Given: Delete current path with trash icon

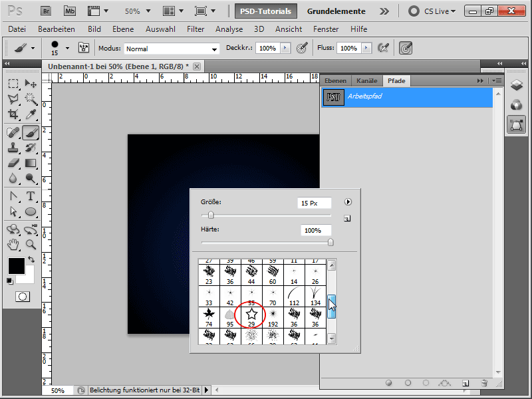Looking at the screenshot, I should click(484, 383).
